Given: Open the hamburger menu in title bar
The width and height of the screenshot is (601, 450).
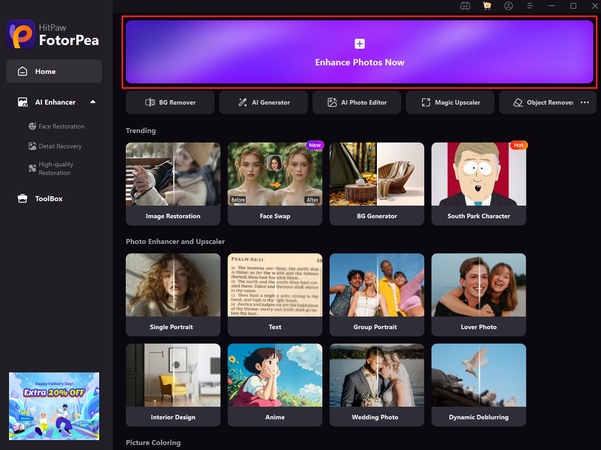Looking at the screenshot, I should click(x=530, y=6).
